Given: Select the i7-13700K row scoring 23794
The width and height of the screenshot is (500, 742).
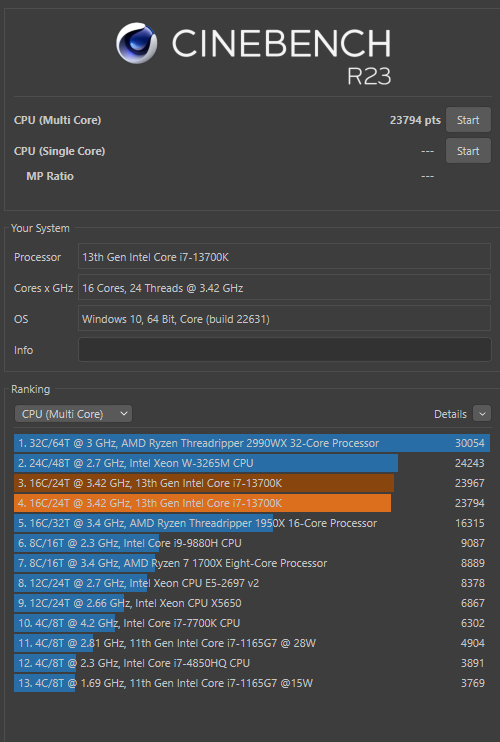Looking at the screenshot, I should (x=252, y=503).
